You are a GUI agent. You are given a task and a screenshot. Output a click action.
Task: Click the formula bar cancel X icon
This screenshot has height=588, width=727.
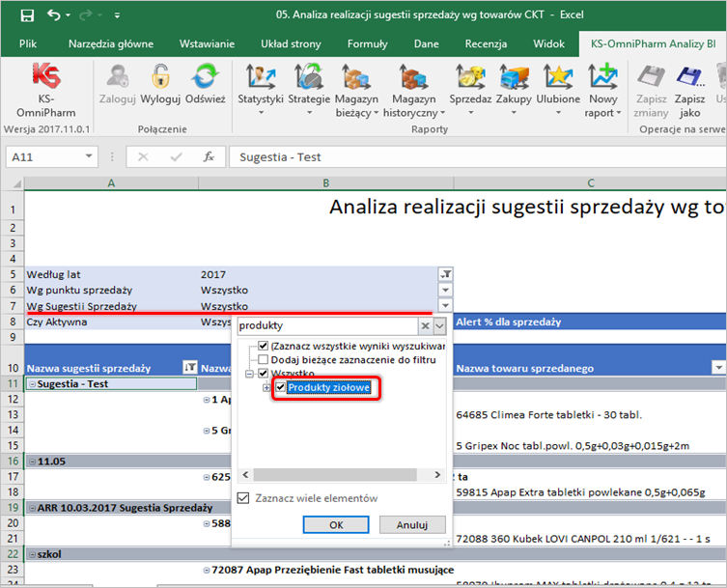click(143, 157)
